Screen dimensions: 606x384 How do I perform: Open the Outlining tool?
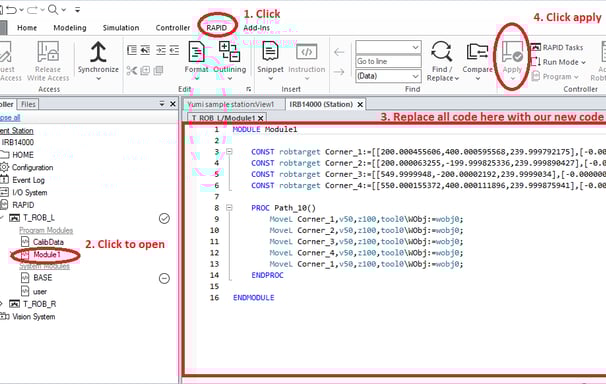[230, 52]
